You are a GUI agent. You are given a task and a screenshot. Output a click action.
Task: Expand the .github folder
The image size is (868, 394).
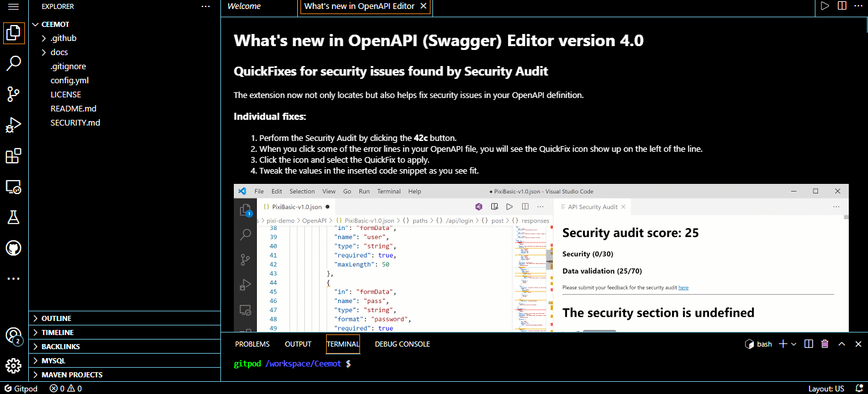125,38
